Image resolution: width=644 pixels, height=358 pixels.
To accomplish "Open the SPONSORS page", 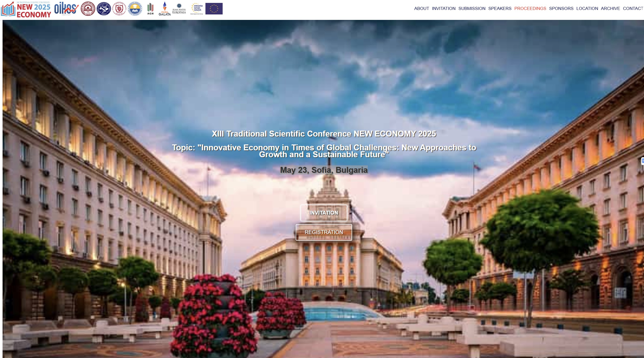I will 561,8.
